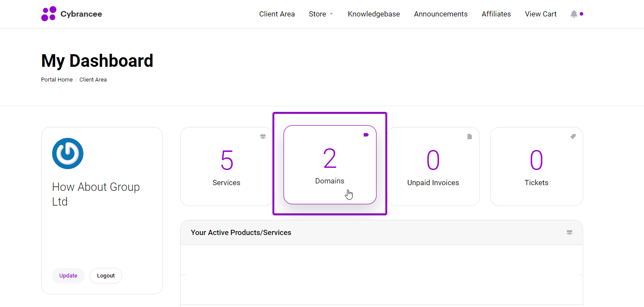Click the How About Group Ltd avatar icon
The width and height of the screenshot is (644, 307).
coord(68,153)
